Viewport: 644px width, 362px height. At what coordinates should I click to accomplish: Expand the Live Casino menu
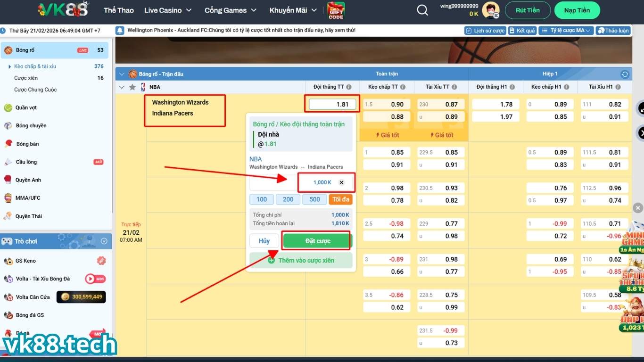coord(168,10)
